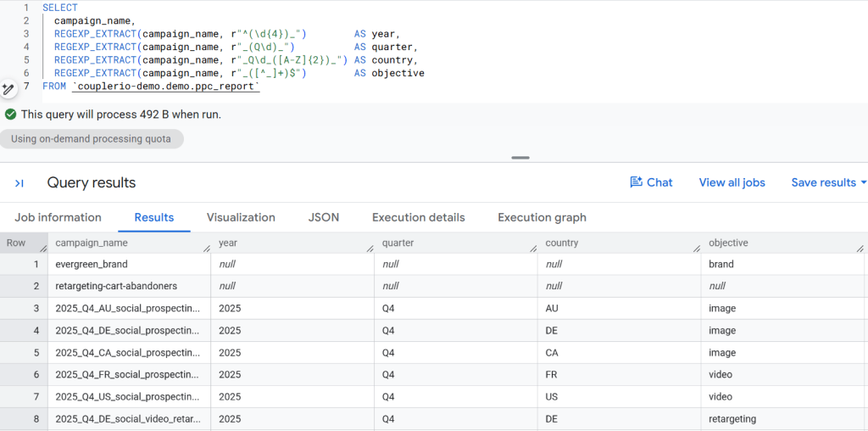Click the evergreen_brand campaign cell
The image size is (868, 431).
(129, 264)
